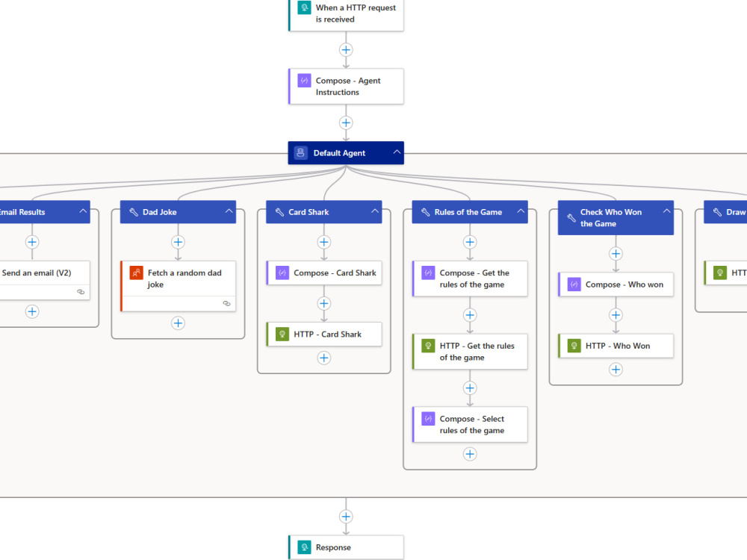Add an action below HTTP - Who Won

616,370
